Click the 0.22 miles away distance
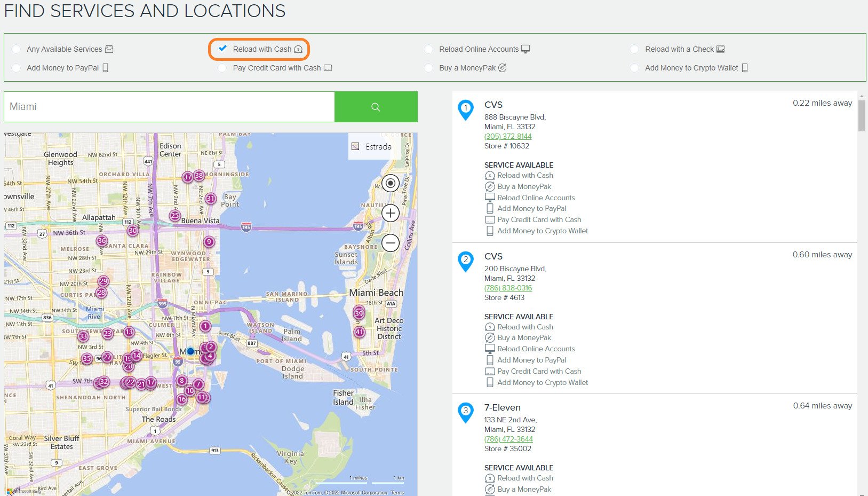 click(x=822, y=103)
